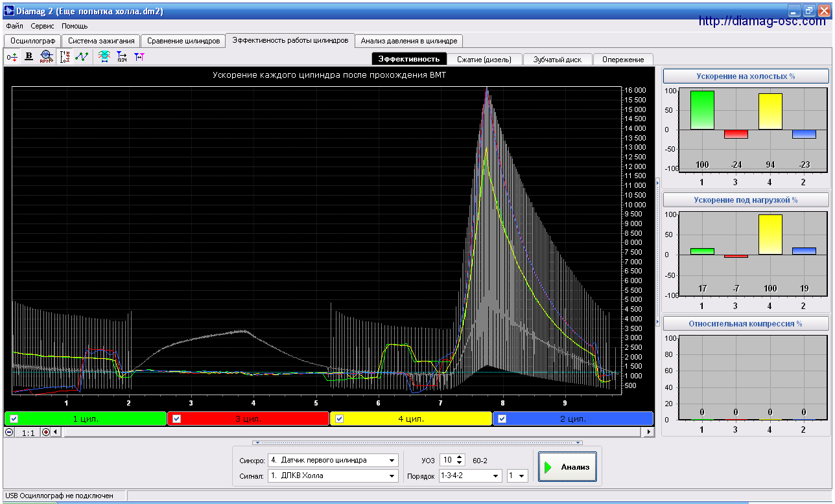Switch to Анализ давления в цилиндре tab
This screenshot has height=504, width=835.
(x=408, y=41)
